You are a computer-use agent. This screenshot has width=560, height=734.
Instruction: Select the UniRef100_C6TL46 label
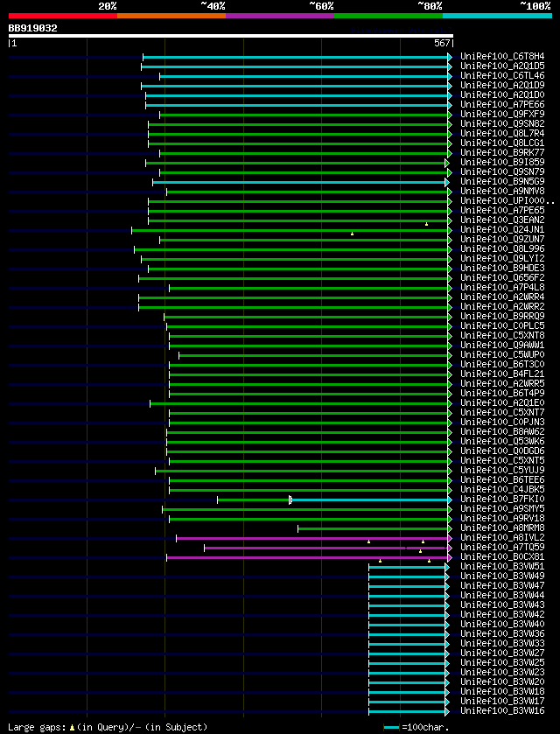point(502,76)
